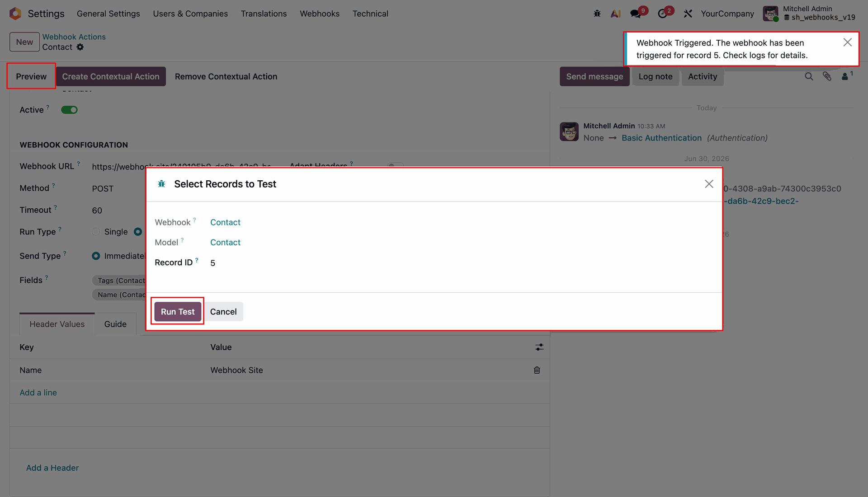
Task: Click the Preview button
Action: pos(31,76)
